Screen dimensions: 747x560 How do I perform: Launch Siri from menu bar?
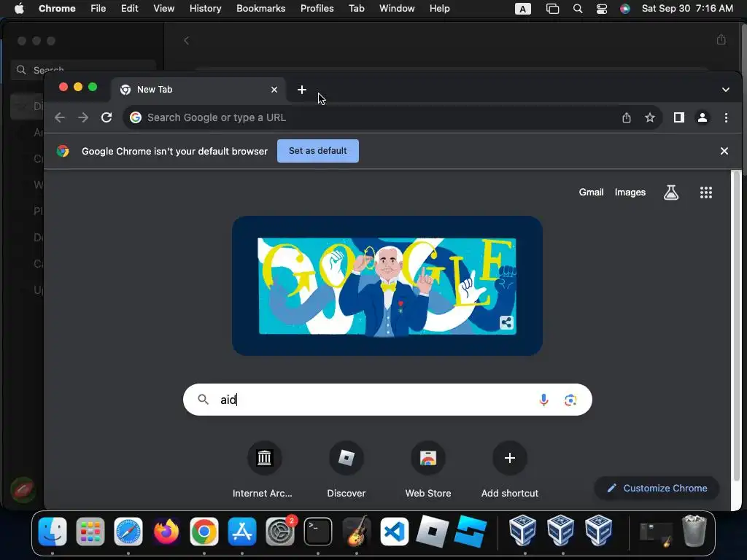(x=625, y=9)
